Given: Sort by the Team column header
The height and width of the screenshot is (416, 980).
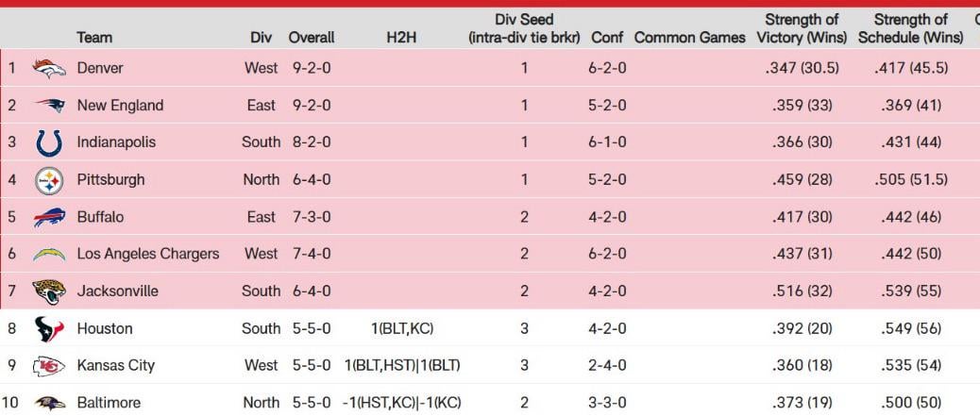Looking at the screenshot, I should point(94,38).
